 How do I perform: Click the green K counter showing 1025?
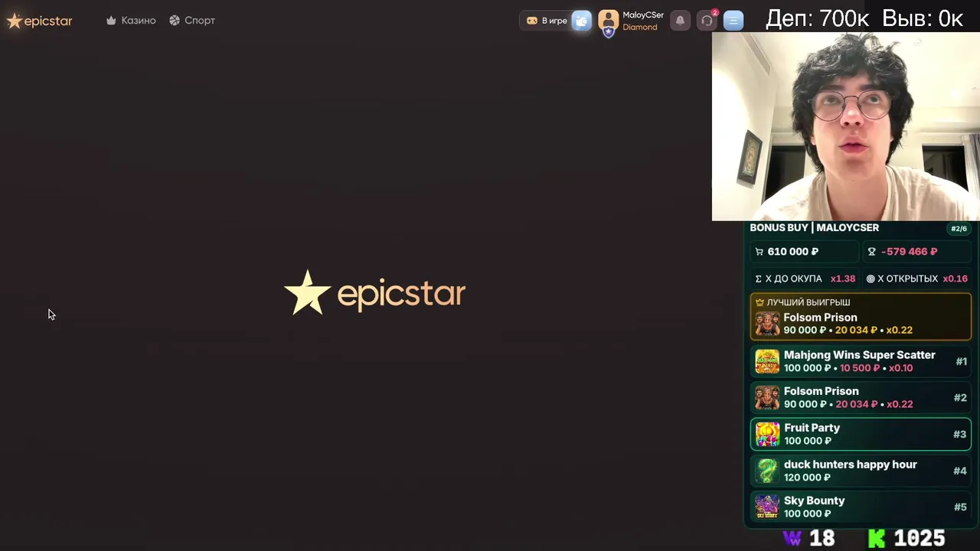(906, 538)
